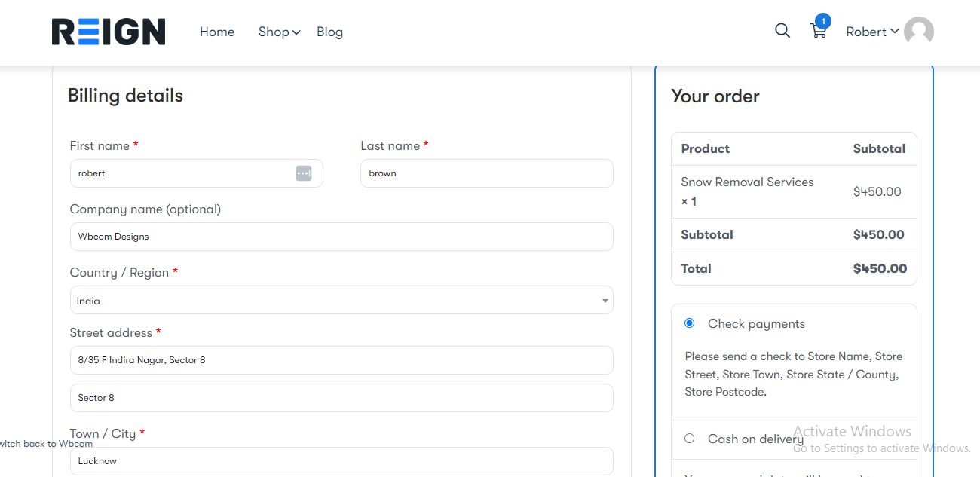Image resolution: width=980 pixels, height=477 pixels.
Task: Click the user avatar image
Action: click(x=919, y=32)
